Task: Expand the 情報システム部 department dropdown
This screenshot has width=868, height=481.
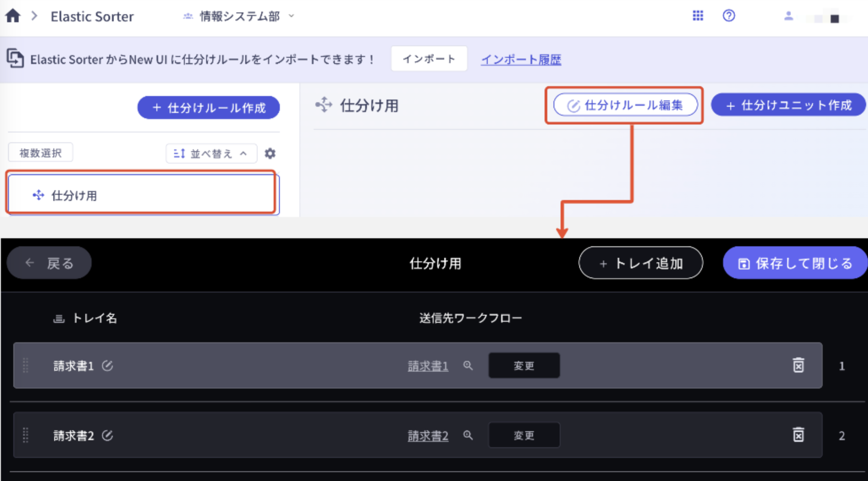Action: click(x=239, y=16)
